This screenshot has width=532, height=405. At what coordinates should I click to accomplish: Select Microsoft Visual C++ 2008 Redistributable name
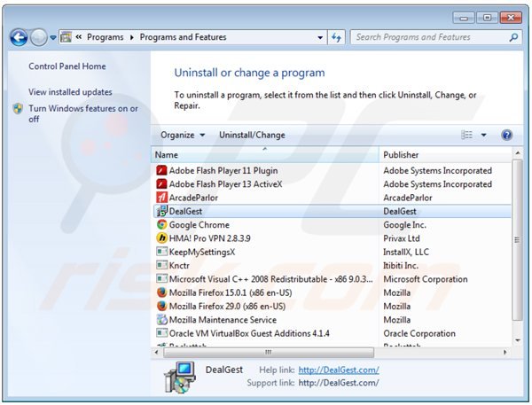click(270, 279)
